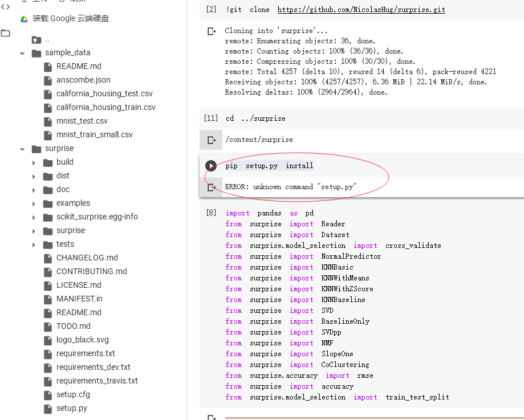This screenshot has width=524, height=420.
Task: Expand the doc folder
Action: coord(34,190)
